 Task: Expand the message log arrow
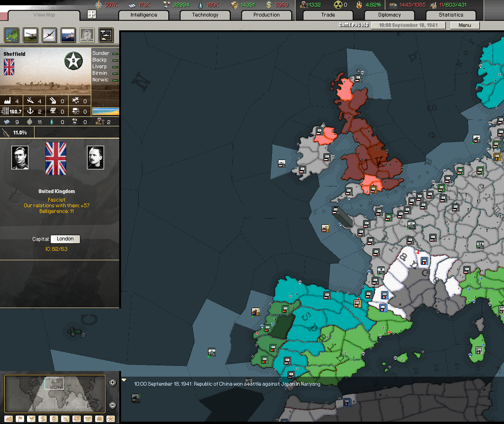(x=124, y=380)
